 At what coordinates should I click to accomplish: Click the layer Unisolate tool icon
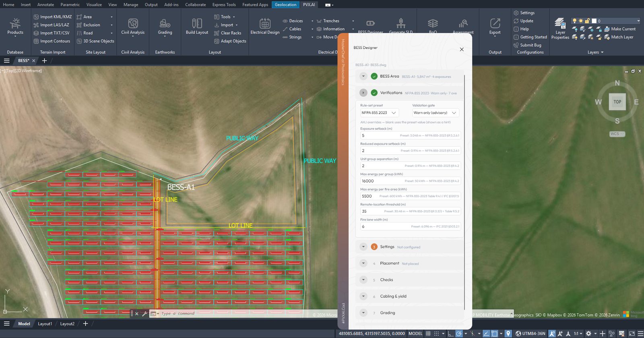(582, 37)
